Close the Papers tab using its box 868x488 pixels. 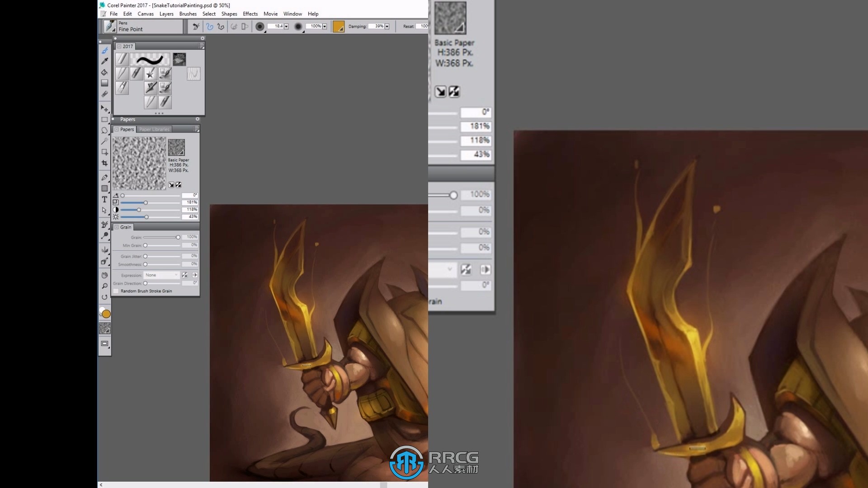click(x=117, y=129)
